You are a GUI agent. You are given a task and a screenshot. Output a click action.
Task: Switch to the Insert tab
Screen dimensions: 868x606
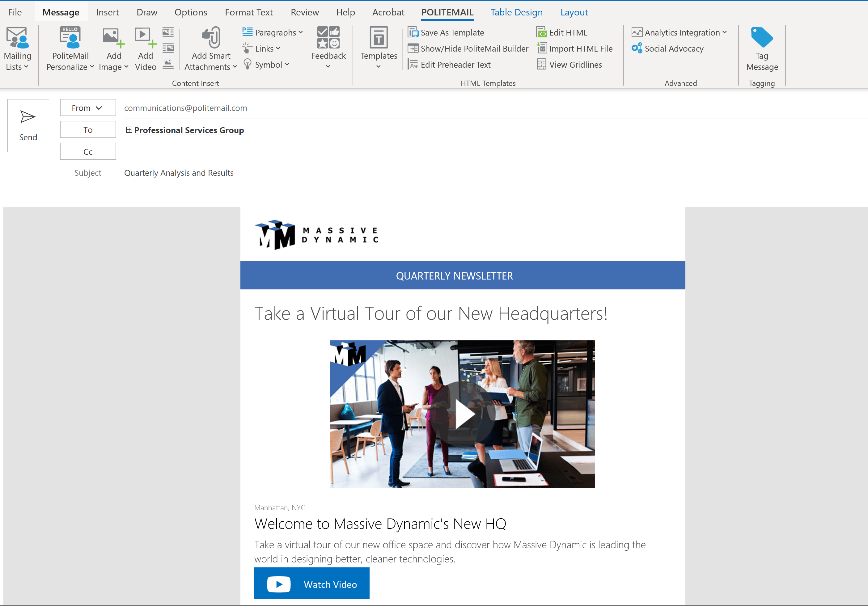(107, 12)
